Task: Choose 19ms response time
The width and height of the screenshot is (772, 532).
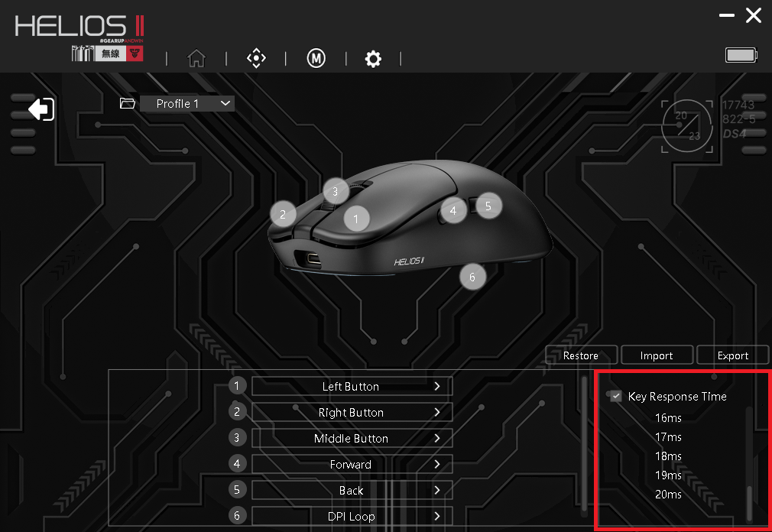Action: coord(668,475)
